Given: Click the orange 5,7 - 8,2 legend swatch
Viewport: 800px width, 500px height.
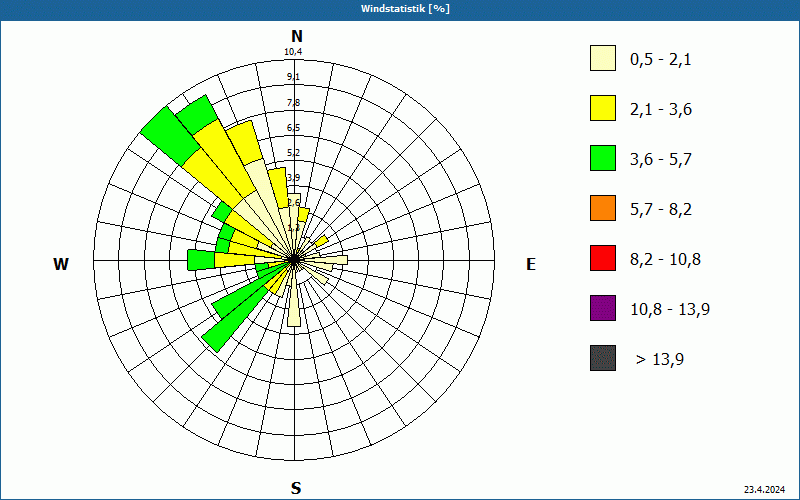Looking at the screenshot, I should tap(603, 208).
